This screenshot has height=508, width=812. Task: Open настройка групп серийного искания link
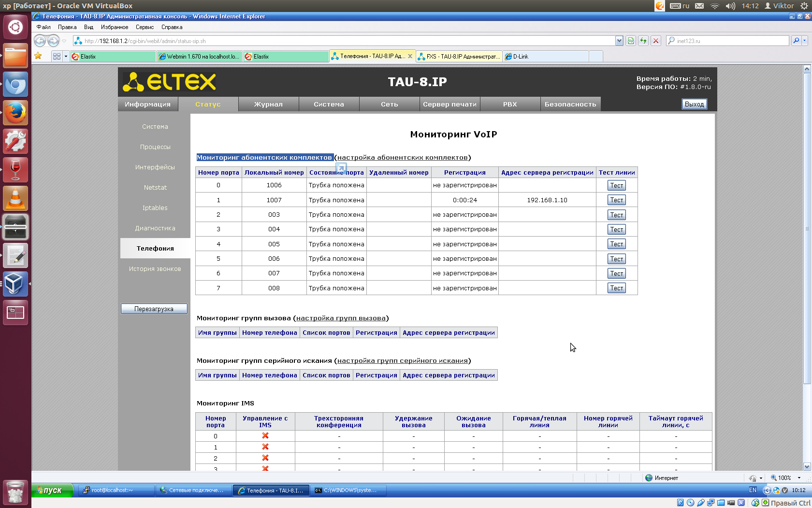pos(403,360)
